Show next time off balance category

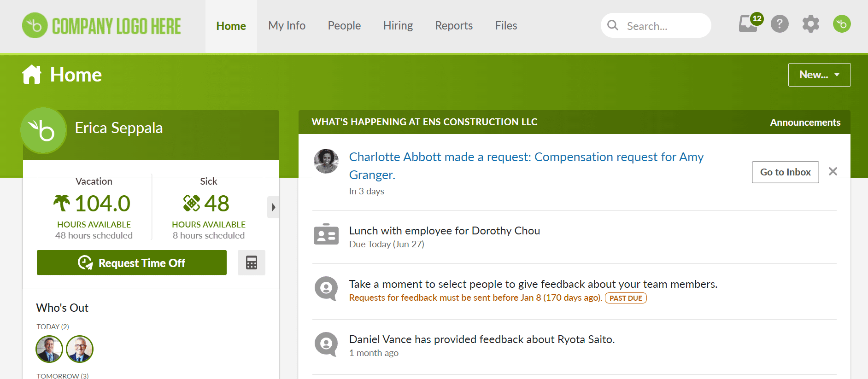273,207
